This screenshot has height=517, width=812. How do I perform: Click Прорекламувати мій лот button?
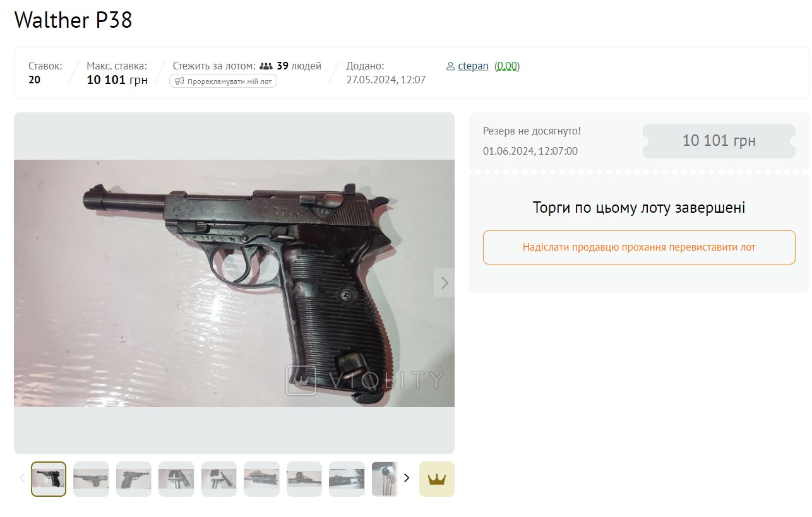[x=223, y=81]
